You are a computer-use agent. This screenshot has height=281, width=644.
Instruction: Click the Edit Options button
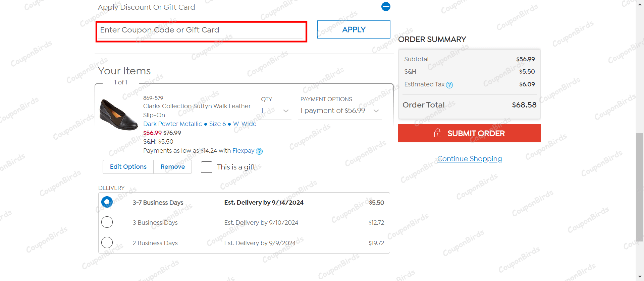128,167
